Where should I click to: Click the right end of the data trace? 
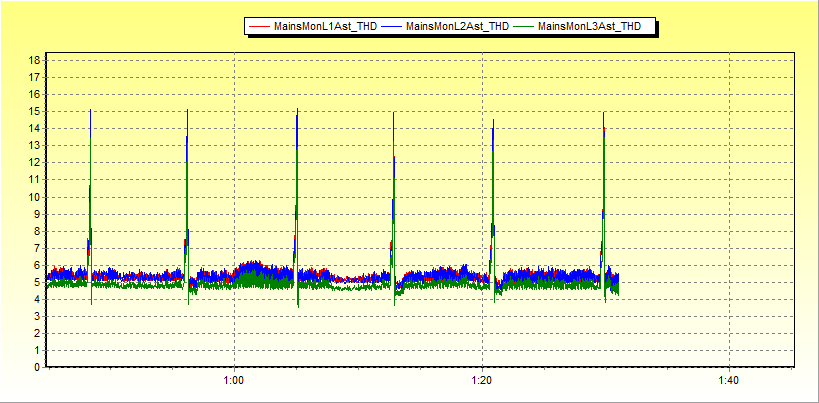coord(618,283)
